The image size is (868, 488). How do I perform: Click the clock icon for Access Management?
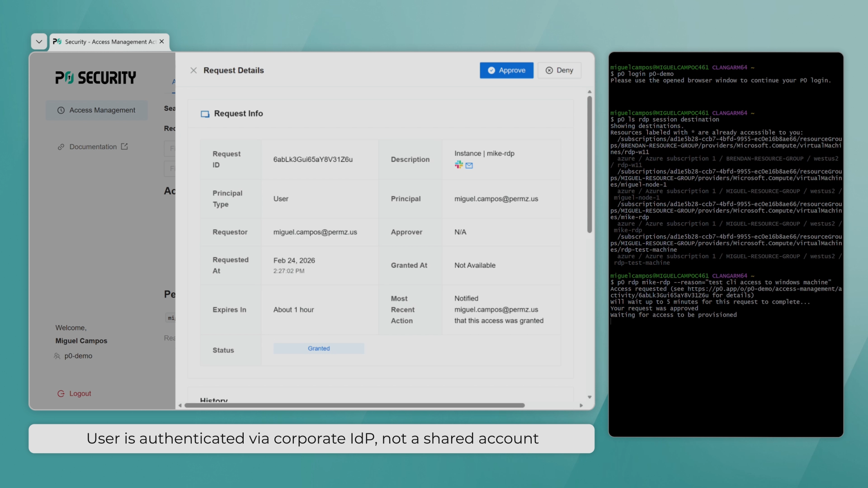point(61,110)
